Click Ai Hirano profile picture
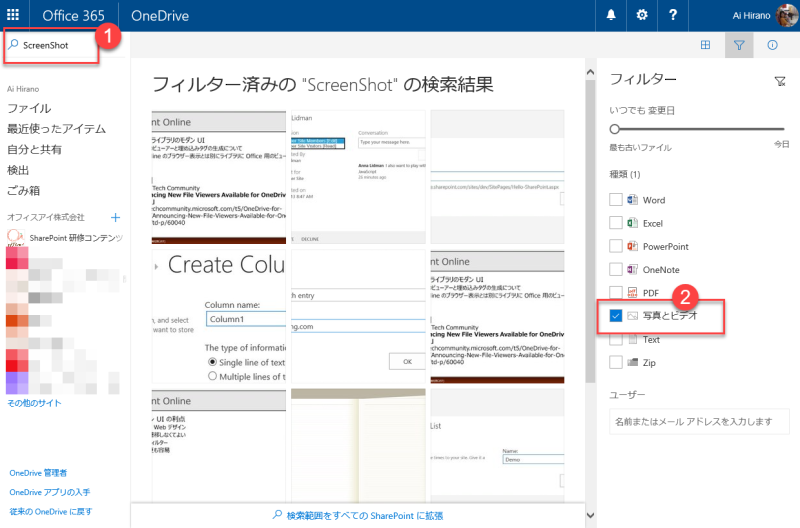 (x=786, y=15)
